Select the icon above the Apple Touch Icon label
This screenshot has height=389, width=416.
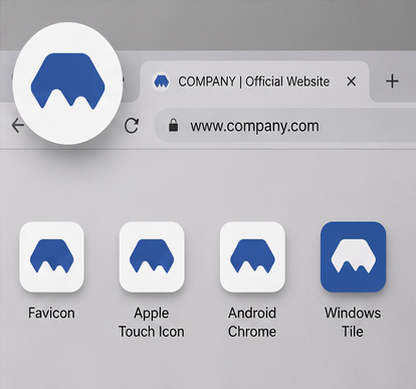152,257
